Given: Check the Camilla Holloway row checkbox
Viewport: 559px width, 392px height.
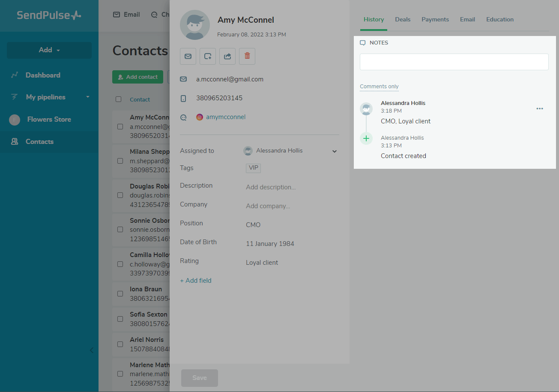Looking at the screenshot, I should [x=120, y=264].
